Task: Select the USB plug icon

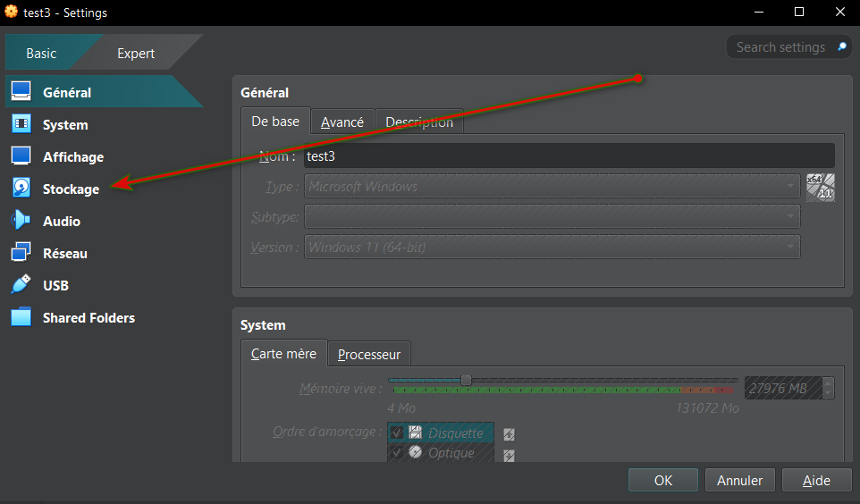Action: (x=21, y=285)
